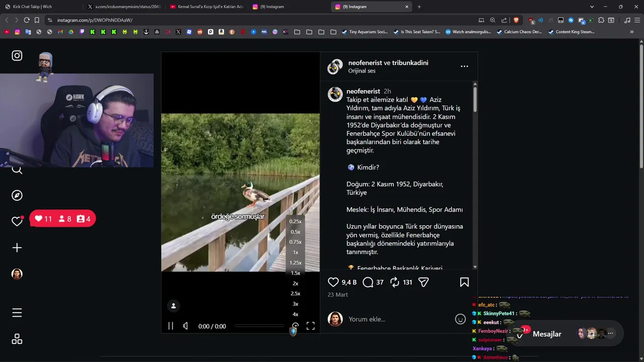This screenshot has width=644, height=362.
Task: Switch to the x.com status tab
Action: point(123,7)
